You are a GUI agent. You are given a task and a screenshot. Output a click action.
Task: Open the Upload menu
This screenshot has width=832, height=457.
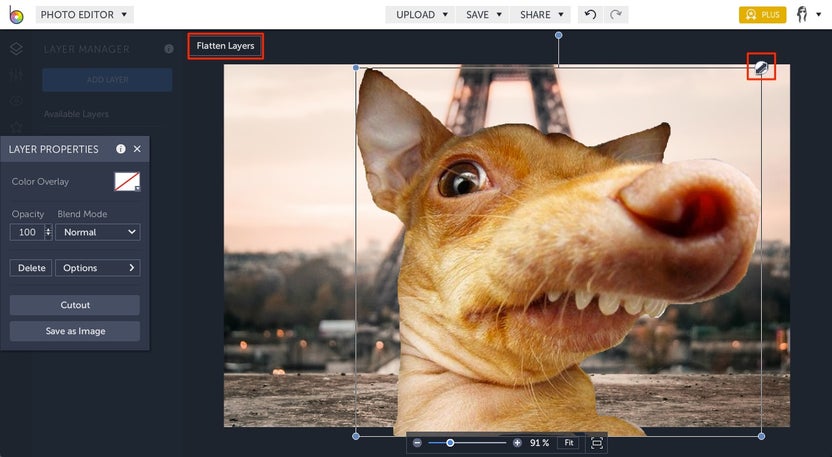click(x=421, y=15)
